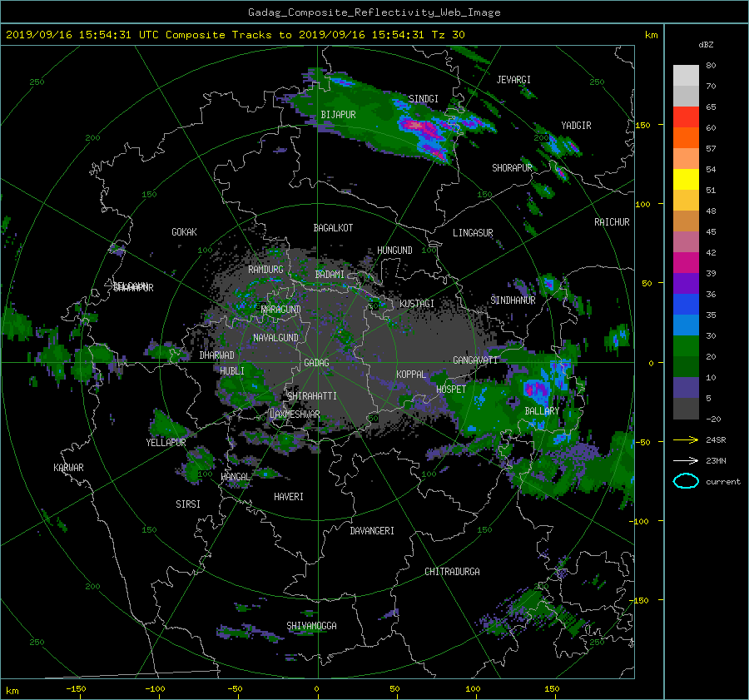Click the dBZ legend heading
749x700 pixels.
tap(706, 45)
